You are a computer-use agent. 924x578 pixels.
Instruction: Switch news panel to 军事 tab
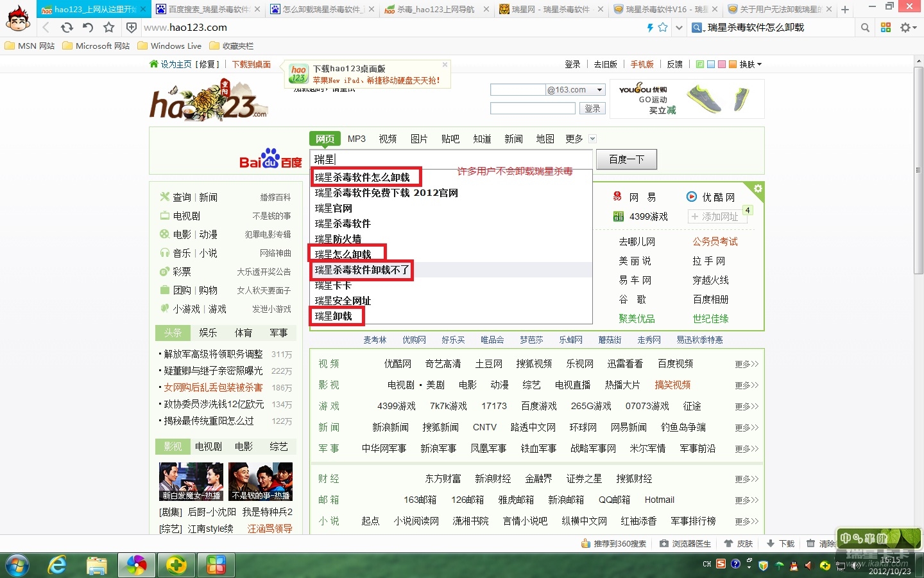point(278,333)
